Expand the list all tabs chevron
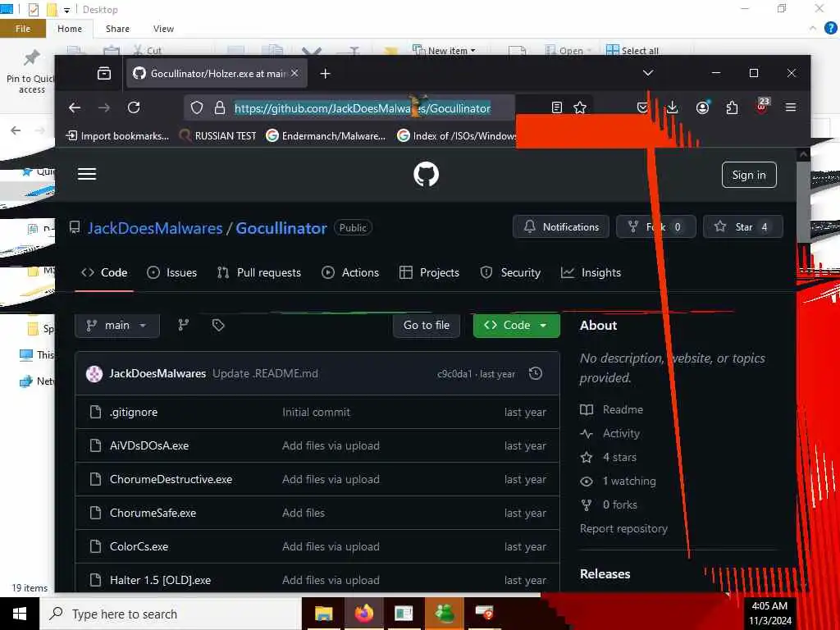This screenshot has width=840, height=630. point(648,73)
